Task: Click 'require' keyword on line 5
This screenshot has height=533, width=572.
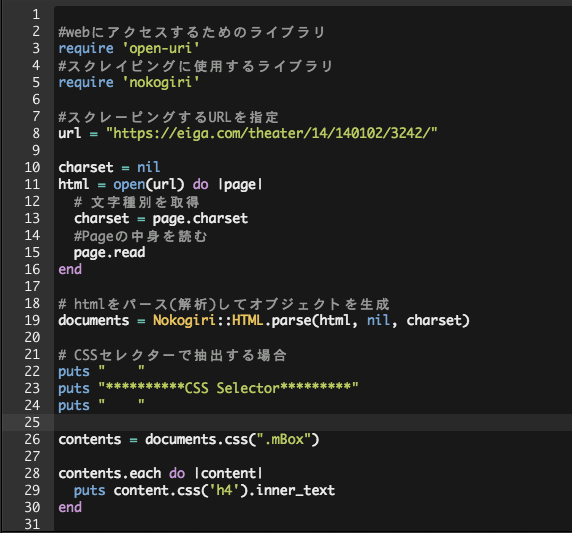Action: tap(86, 83)
